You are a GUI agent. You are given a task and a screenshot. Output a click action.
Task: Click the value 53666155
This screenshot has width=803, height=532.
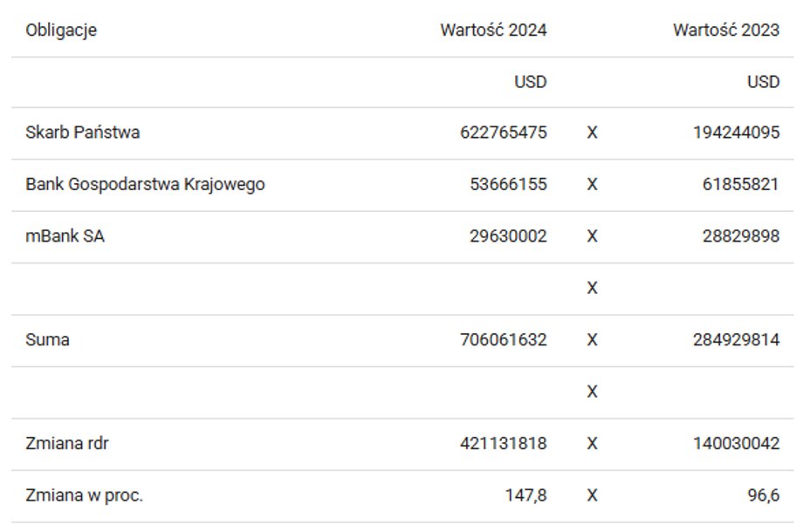click(x=507, y=185)
